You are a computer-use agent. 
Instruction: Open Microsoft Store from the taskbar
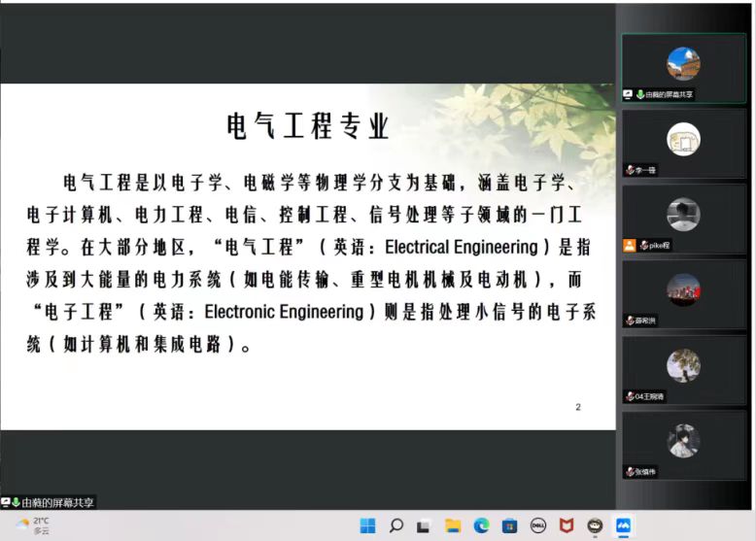[509, 526]
